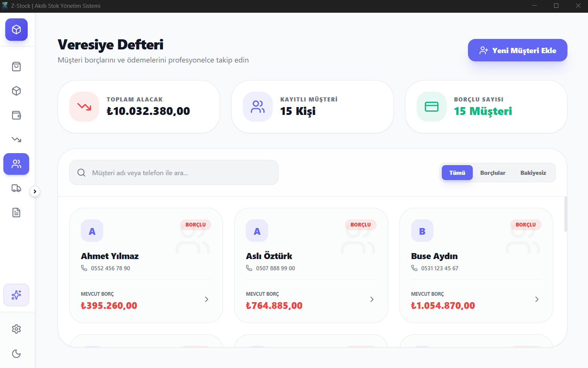The image size is (588, 368).
Task: Click Buse Aydın avatar letter B
Action: pos(422,231)
